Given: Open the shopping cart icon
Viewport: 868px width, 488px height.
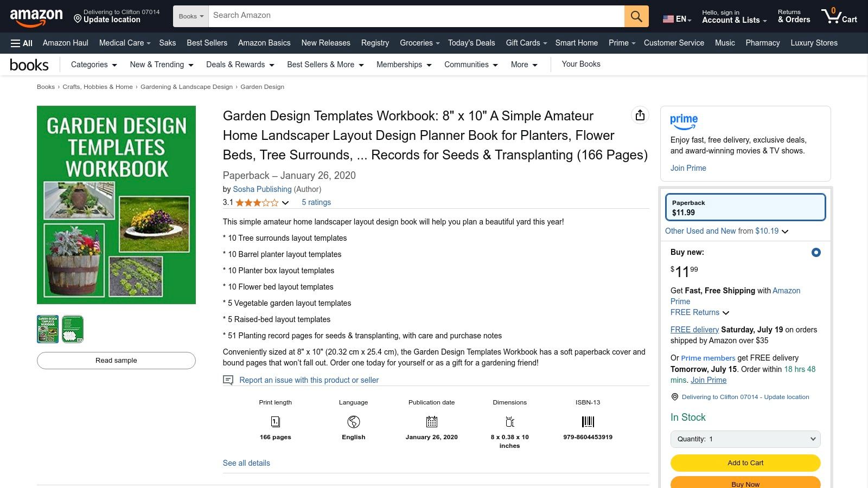Looking at the screenshot, I should pyautogui.click(x=839, y=16).
